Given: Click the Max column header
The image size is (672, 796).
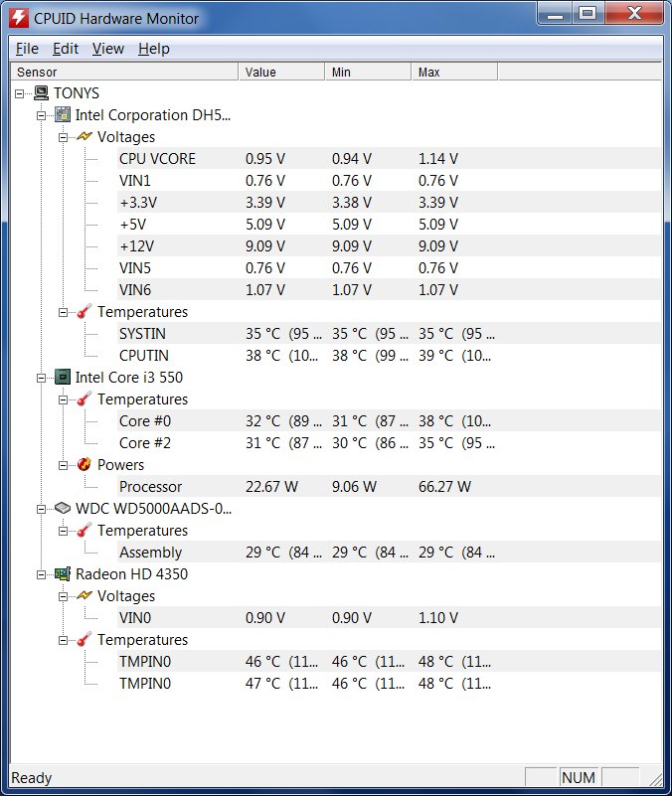Looking at the screenshot, I should (x=454, y=72).
